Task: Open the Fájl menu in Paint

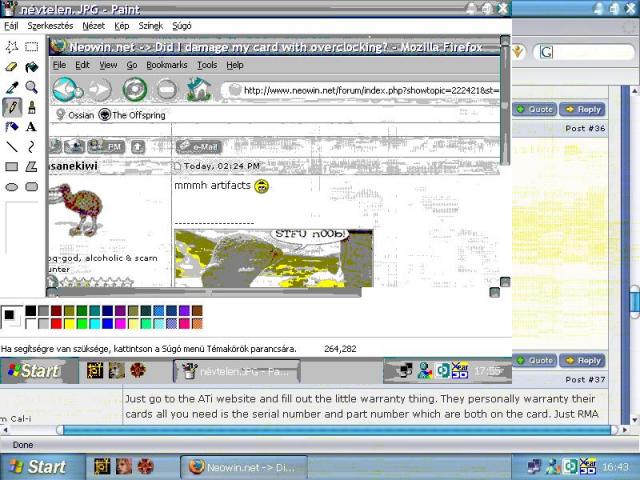Action: pyautogui.click(x=11, y=26)
